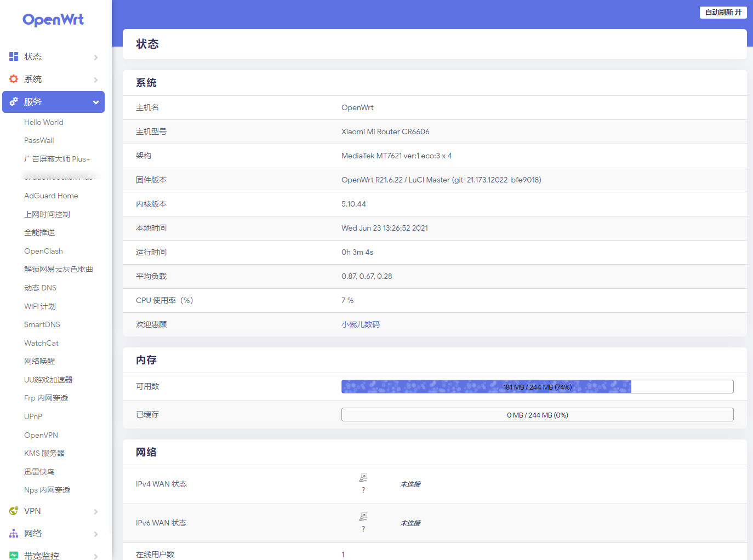Open the 小碗儿数码 link
The height and width of the screenshot is (560, 753).
tap(360, 324)
